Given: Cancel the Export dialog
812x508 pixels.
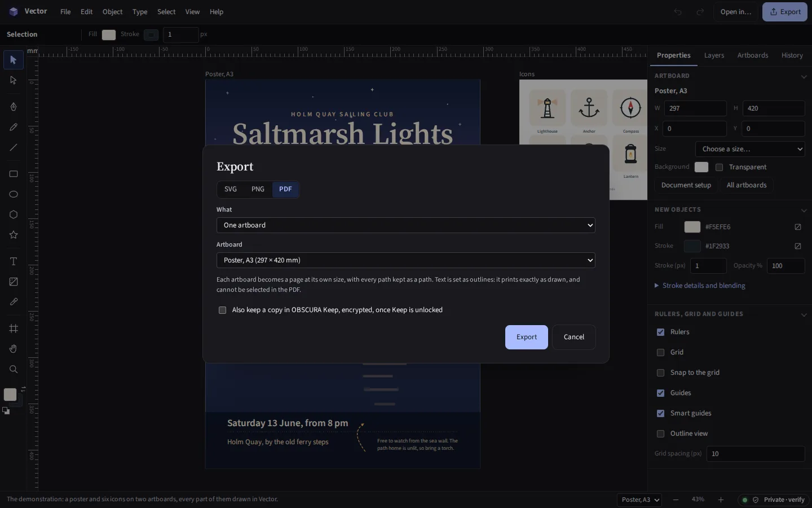Looking at the screenshot, I should coord(574,337).
